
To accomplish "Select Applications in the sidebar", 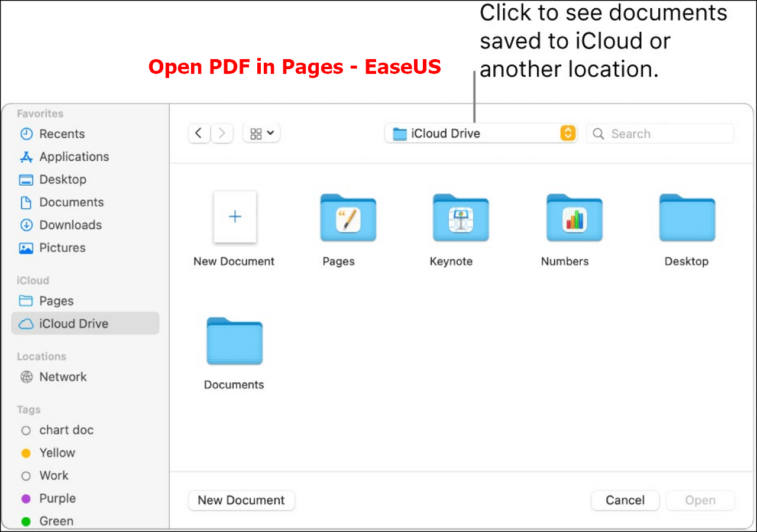I will pyautogui.click(x=73, y=157).
